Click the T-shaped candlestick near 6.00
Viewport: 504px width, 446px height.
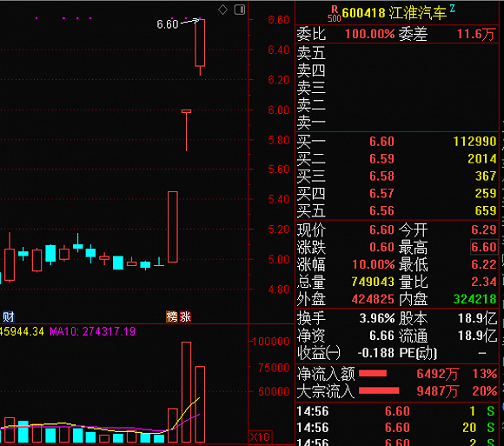coord(187,130)
